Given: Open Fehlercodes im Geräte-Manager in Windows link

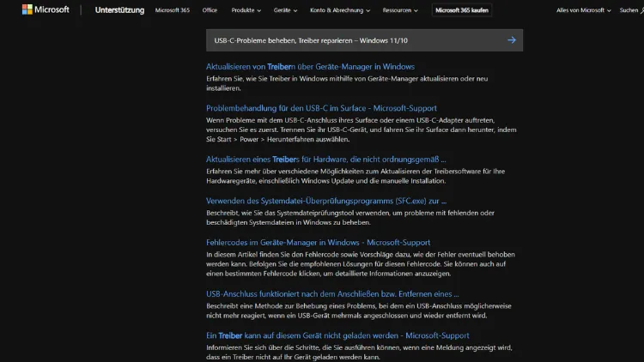Looking at the screenshot, I should pyautogui.click(x=318, y=243).
